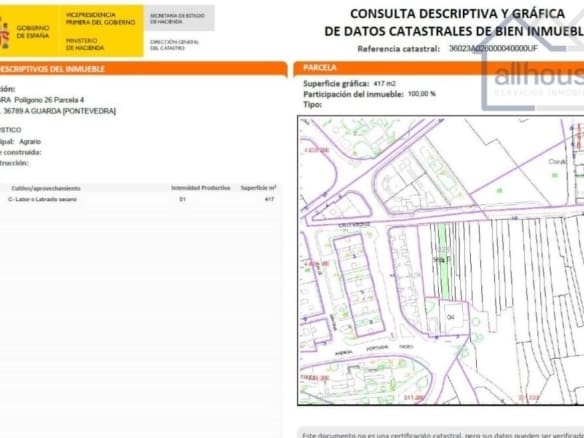Click the Superficie m² column header

[258, 188]
